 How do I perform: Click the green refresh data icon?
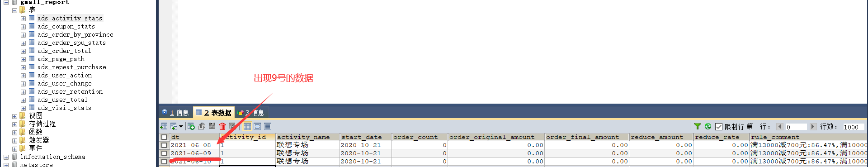[708, 126]
